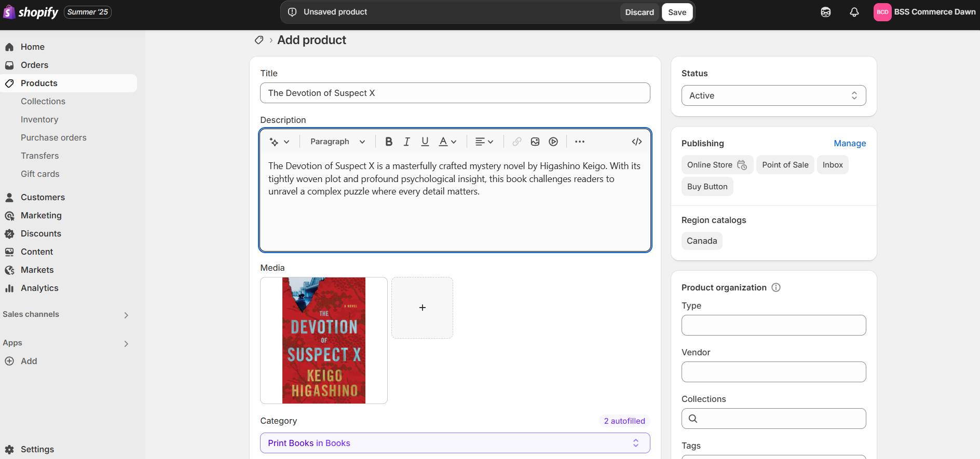Viewport: 980px width, 459px height.
Task: Click the Summer '25 badge
Action: point(88,12)
